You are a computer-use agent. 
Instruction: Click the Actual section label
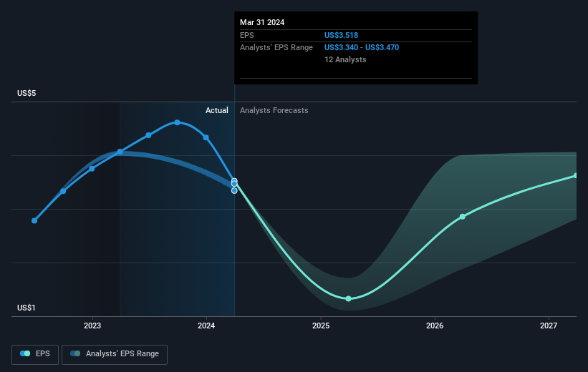coord(217,110)
